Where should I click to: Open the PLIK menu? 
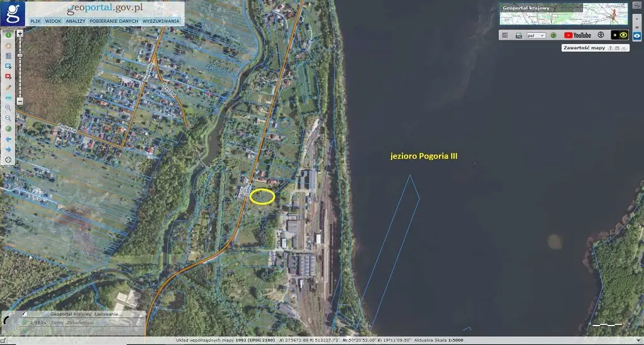tap(35, 21)
